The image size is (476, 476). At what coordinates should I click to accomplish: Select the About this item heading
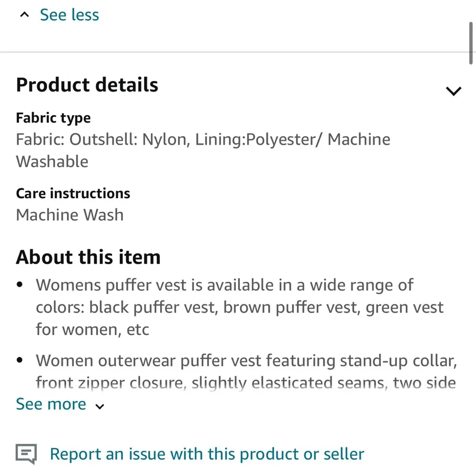click(x=88, y=257)
